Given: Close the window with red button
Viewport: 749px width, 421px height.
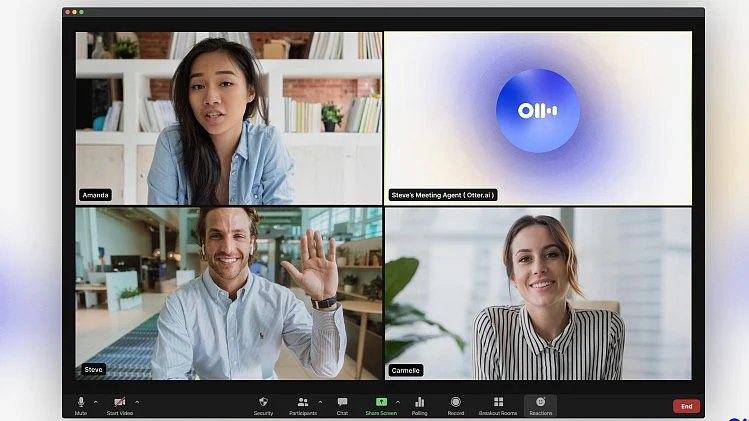Looking at the screenshot, I should click(67, 12).
